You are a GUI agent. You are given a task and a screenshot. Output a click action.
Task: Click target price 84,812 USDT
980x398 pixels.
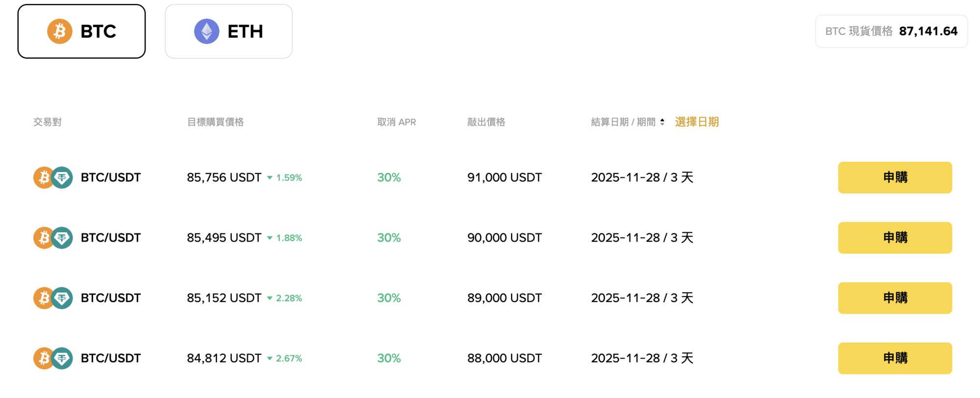(224, 358)
